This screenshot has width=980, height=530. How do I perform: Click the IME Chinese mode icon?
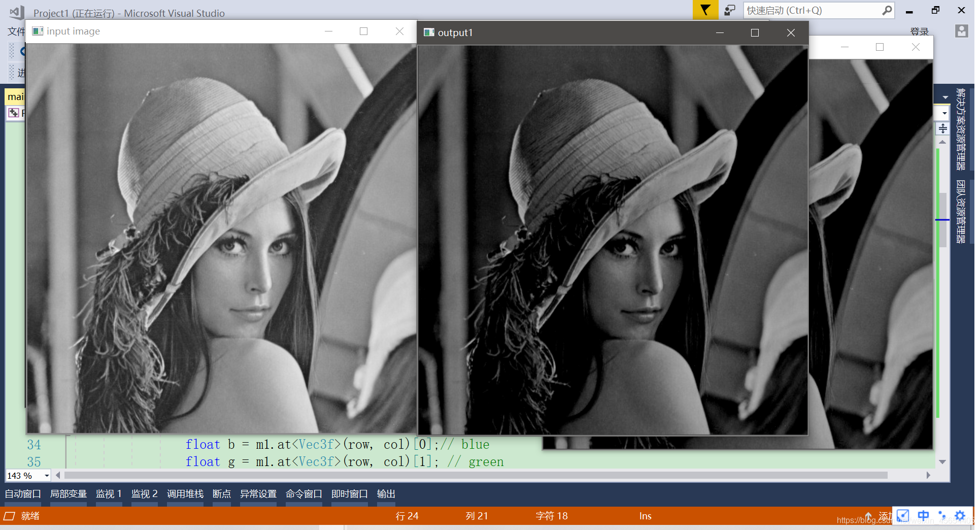[923, 516]
